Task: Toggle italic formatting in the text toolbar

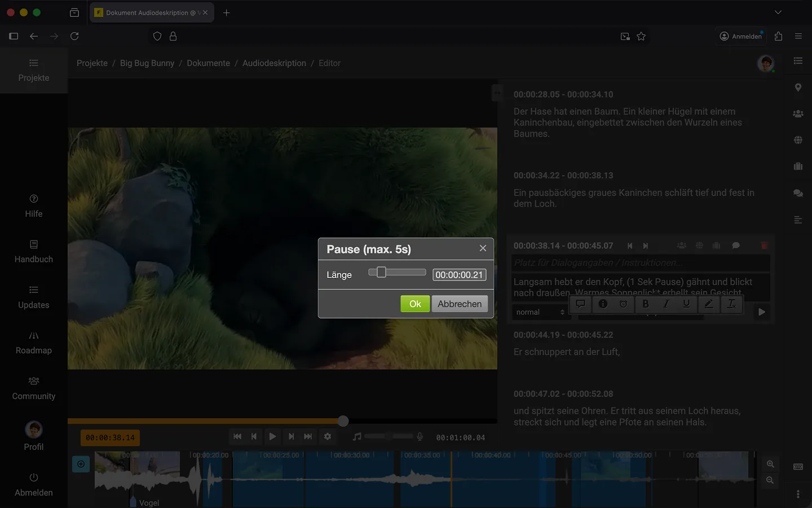Action: [x=666, y=304]
